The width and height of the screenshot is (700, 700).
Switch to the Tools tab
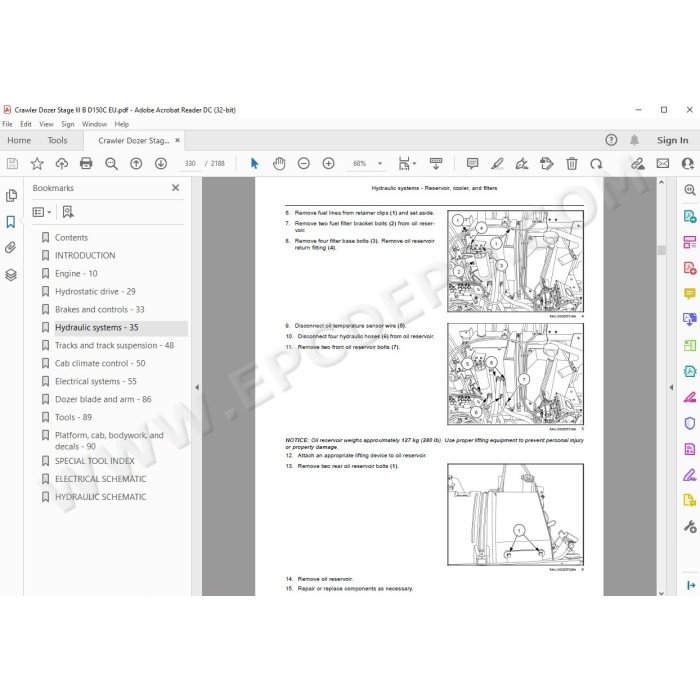pos(58,140)
